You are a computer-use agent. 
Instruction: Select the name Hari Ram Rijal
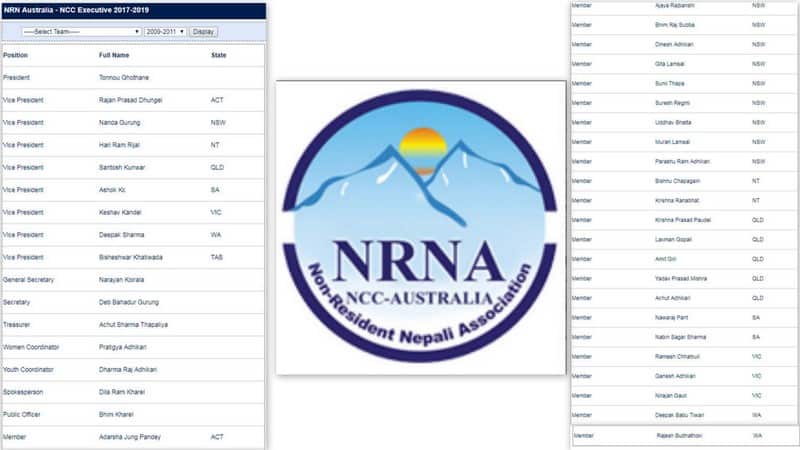tap(119, 145)
